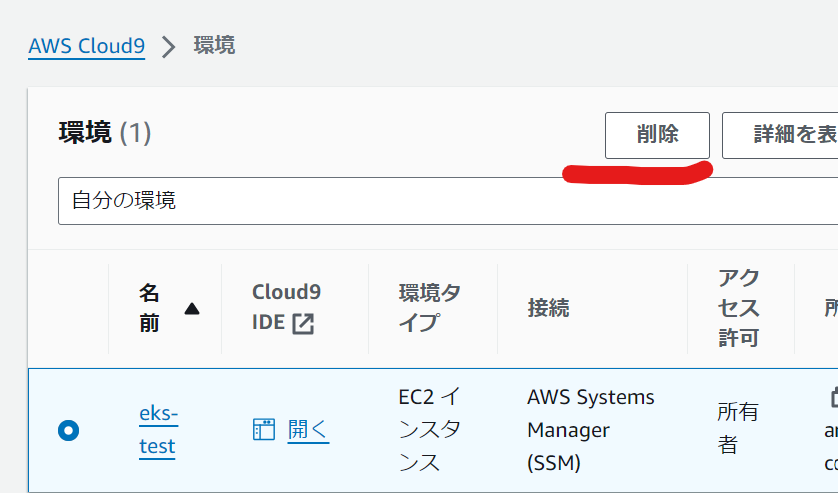The image size is (838, 493).
Task: Click the breadcrumb chevron separator
Action: 169,47
